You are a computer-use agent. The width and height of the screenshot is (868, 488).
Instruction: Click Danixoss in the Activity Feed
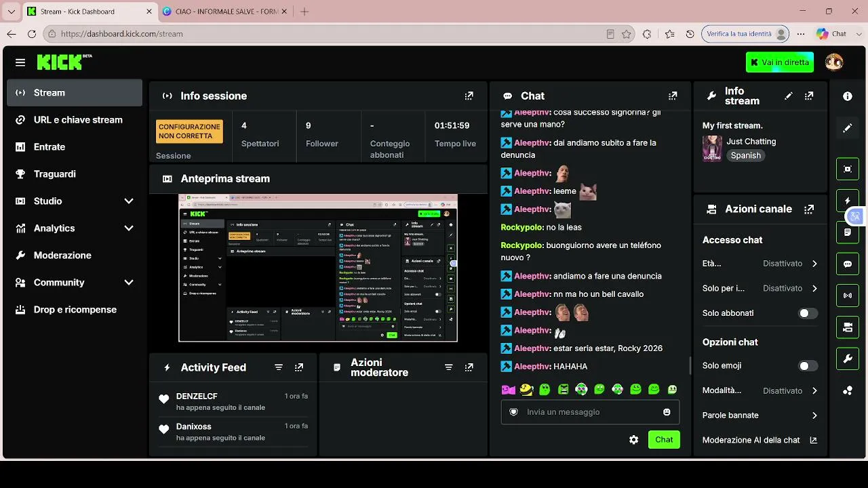(194, 427)
